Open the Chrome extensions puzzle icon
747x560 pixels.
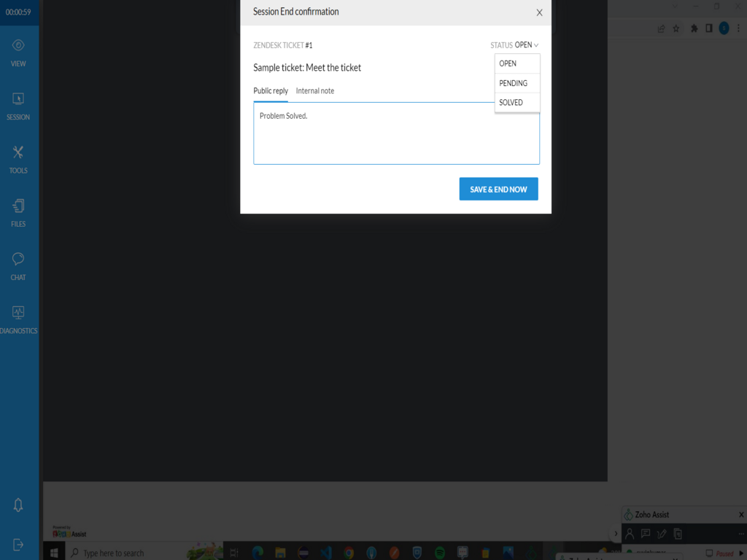pos(694,28)
